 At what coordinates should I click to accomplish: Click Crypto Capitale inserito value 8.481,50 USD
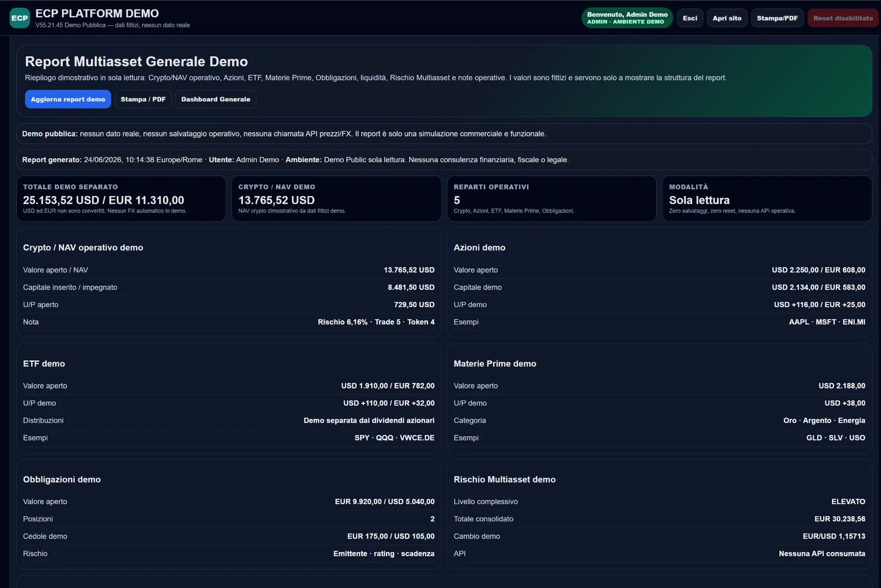pyautogui.click(x=411, y=287)
